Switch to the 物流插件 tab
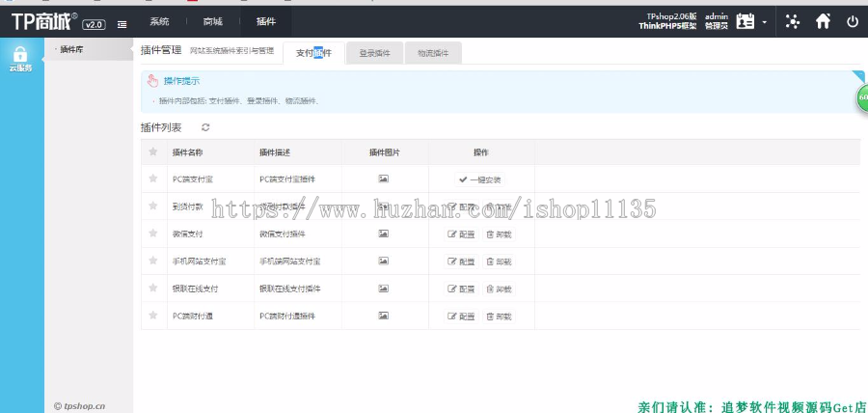868x413 pixels. pyautogui.click(x=433, y=54)
